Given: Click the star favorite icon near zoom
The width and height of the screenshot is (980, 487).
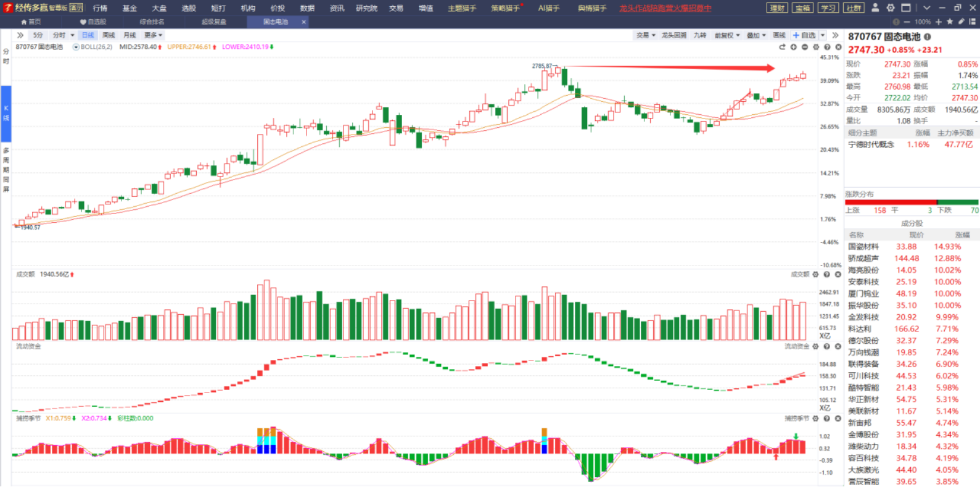Looking at the screenshot, I should click(950, 22).
